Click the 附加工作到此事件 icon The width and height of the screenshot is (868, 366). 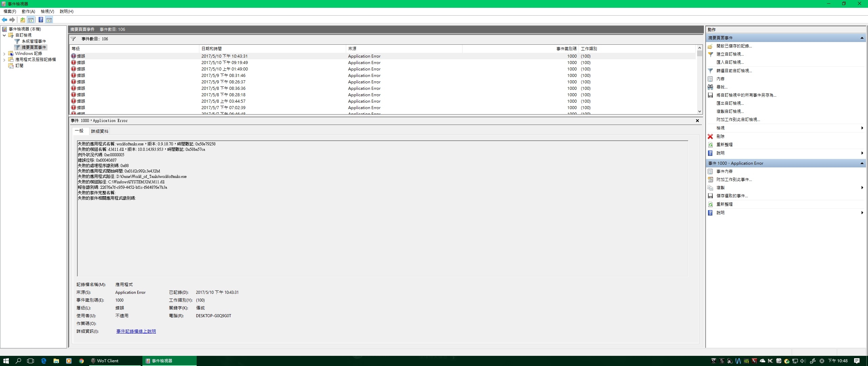[710, 180]
